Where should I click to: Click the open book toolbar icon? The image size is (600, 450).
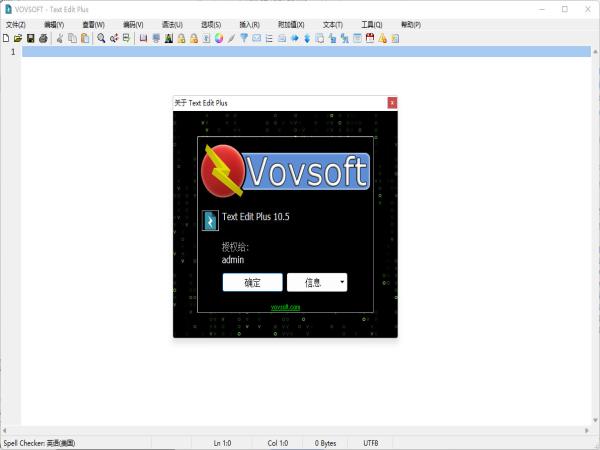143,38
